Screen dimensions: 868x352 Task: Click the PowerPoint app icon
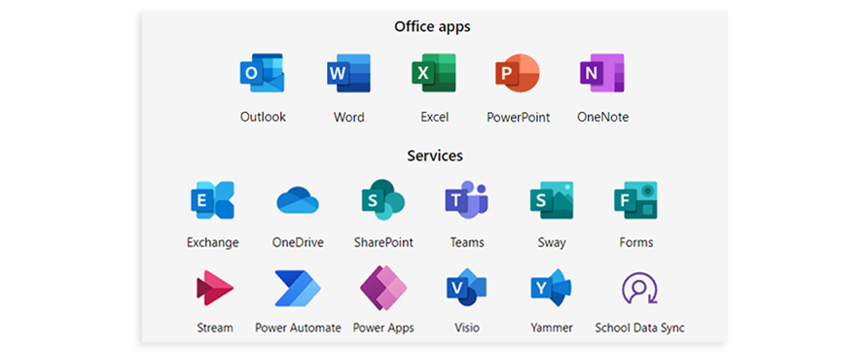pyautogui.click(x=518, y=73)
